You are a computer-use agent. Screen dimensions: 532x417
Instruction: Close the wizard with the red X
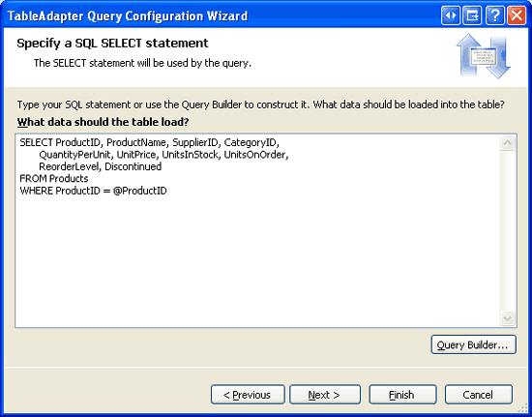[x=517, y=15]
